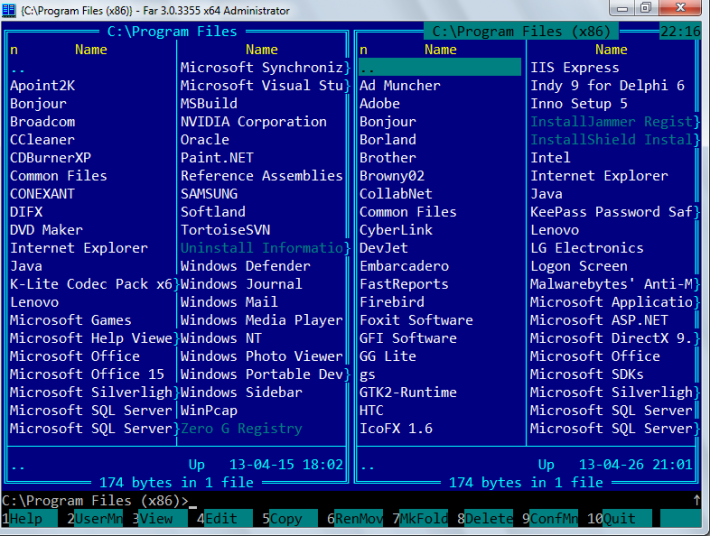Select the Oracle folder

pos(205,140)
